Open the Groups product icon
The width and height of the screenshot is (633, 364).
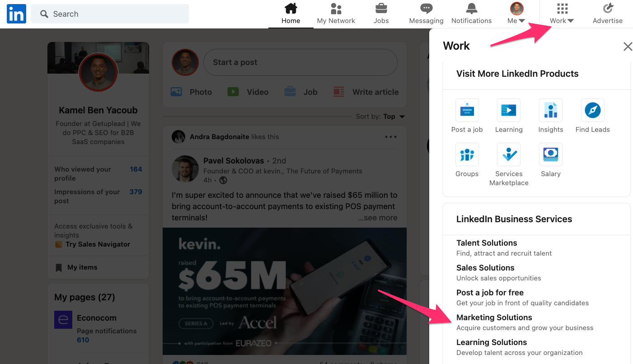pyautogui.click(x=467, y=154)
